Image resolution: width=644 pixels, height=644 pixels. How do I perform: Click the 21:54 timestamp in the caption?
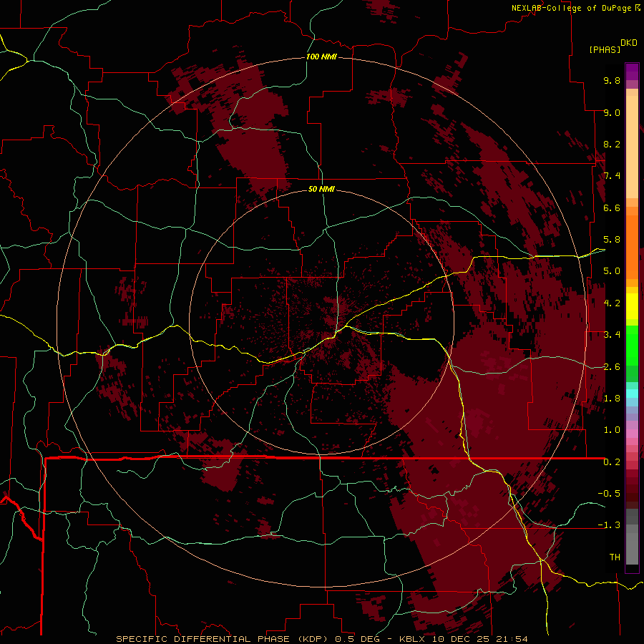point(513,639)
